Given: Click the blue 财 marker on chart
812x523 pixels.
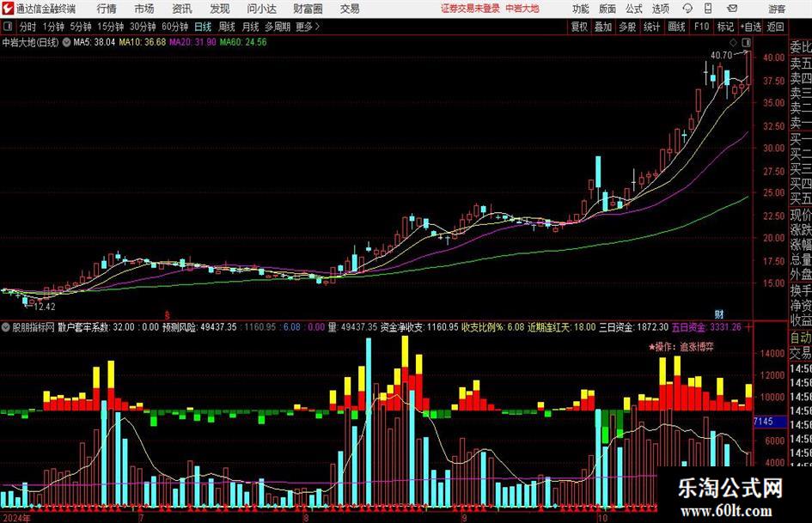Looking at the screenshot, I should pos(719,313).
